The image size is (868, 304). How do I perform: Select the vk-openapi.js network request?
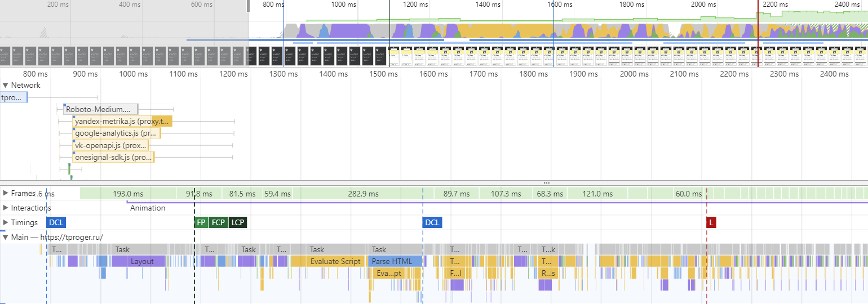point(110,146)
